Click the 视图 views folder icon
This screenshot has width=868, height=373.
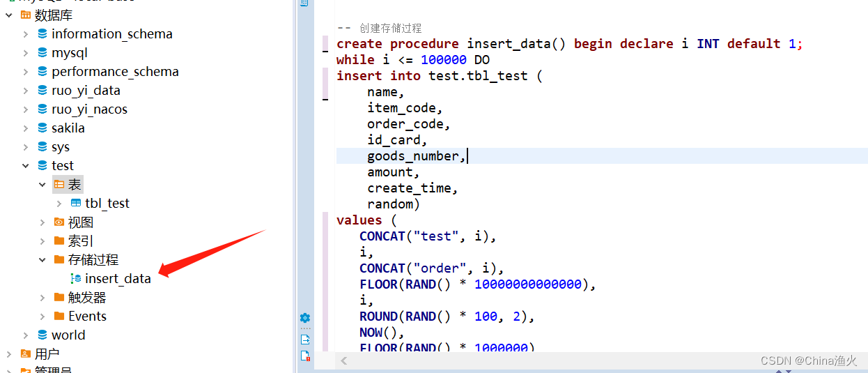(x=59, y=222)
